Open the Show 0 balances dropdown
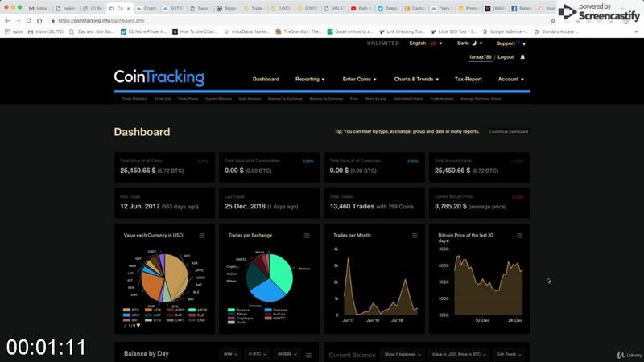Screen dimensions: 644x362 [x=402, y=355]
